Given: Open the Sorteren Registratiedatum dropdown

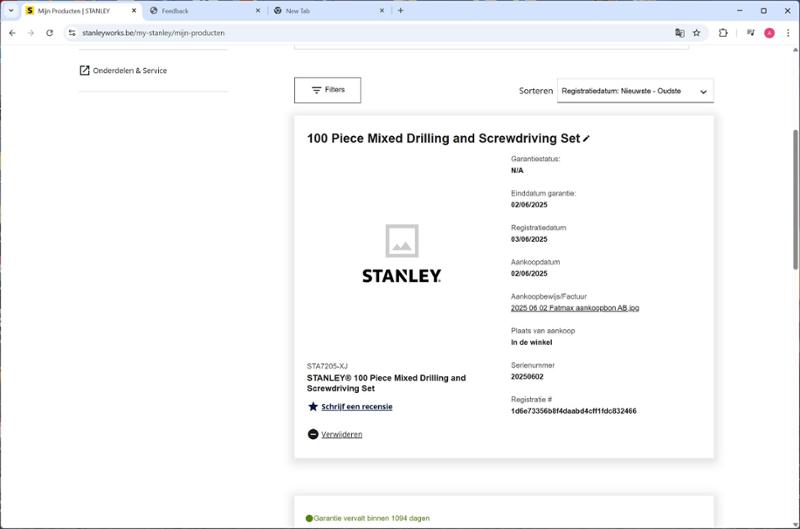Looking at the screenshot, I should pos(635,91).
